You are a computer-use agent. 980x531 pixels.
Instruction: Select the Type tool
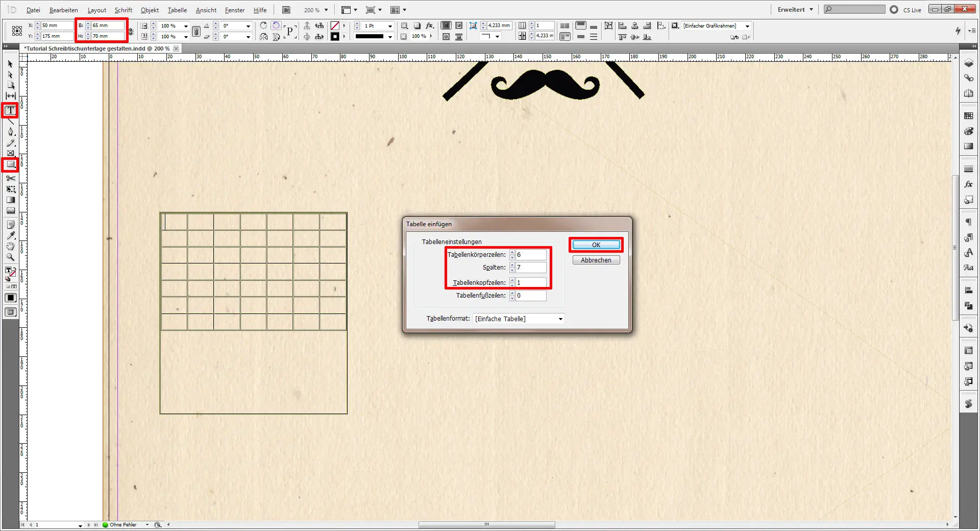pos(10,110)
